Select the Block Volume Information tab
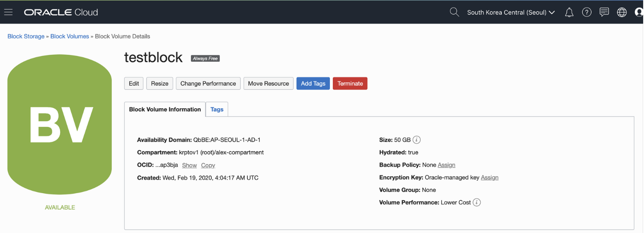 point(165,109)
